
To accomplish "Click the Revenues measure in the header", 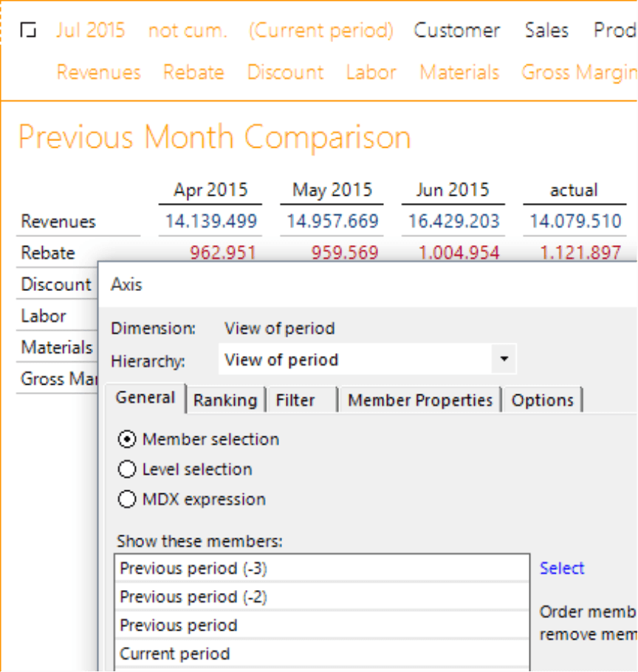I will (x=98, y=72).
